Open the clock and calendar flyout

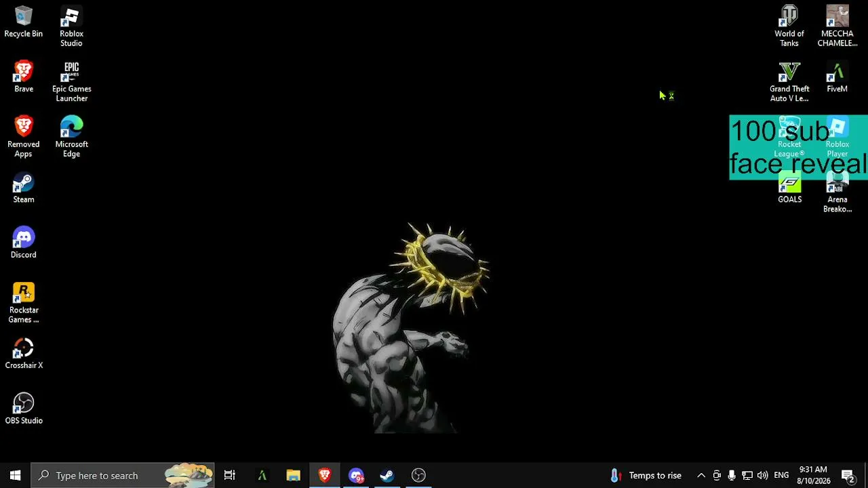pos(814,475)
